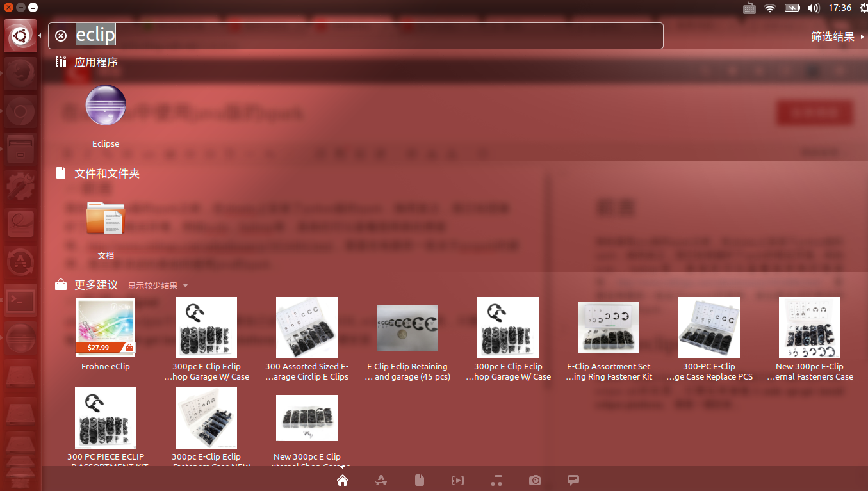The height and width of the screenshot is (491, 868).
Task: Focus the Dash search field containing eclip
Action: click(x=356, y=36)
